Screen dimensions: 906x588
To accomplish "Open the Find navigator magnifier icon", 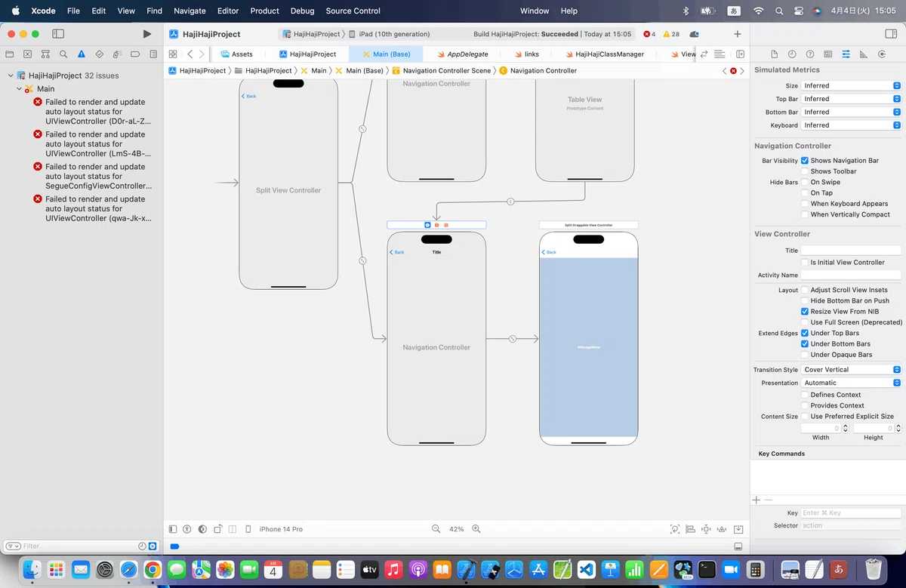I will click(x=63, y=54).
